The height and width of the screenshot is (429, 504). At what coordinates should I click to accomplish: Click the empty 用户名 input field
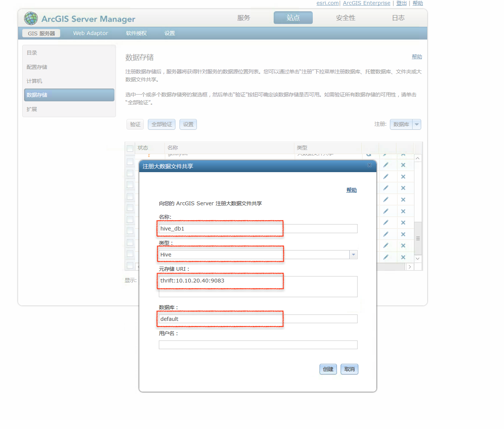[x=258, y=345]
